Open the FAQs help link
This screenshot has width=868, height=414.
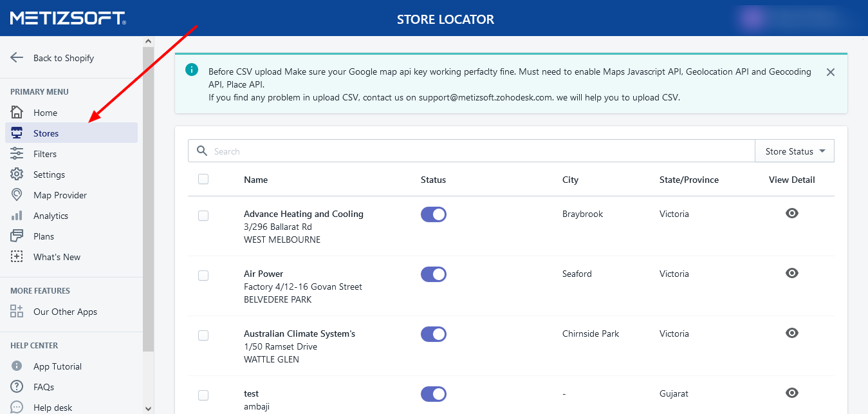pyautogui.click(x=44, y=387)
